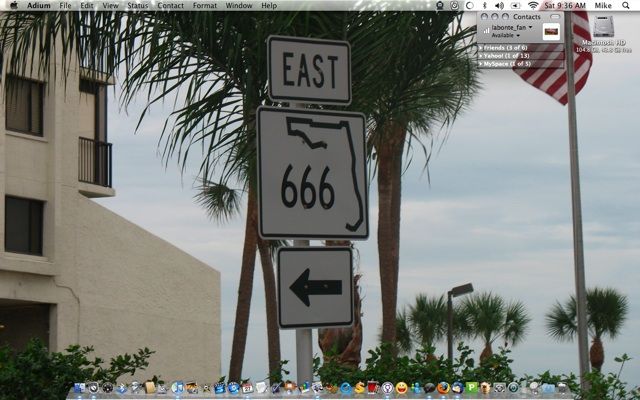Click the Mike user name in menu bar
Image resolution: width=640 pixels, height=400 pixels.
(x=603, y=5)
